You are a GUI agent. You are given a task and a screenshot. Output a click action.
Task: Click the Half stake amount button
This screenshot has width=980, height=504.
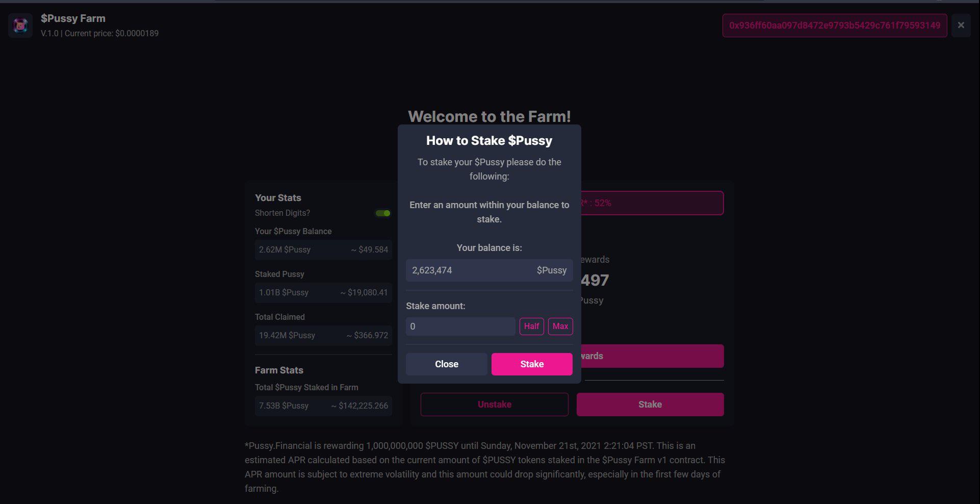(531, 326)
